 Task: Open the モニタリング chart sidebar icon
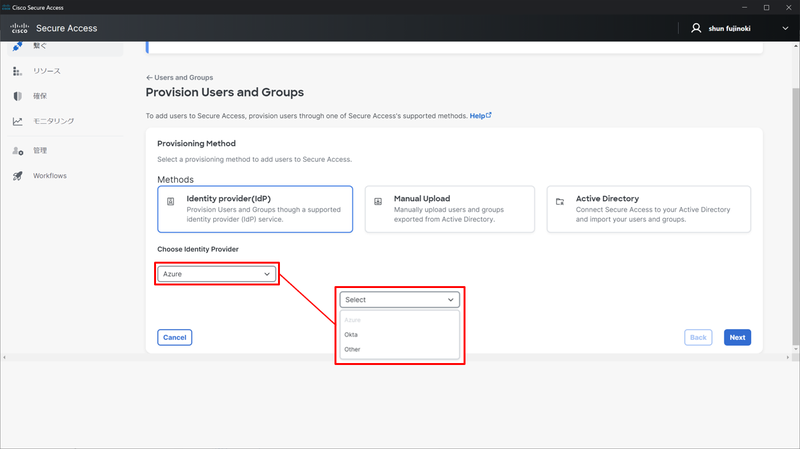pos(17,121)
